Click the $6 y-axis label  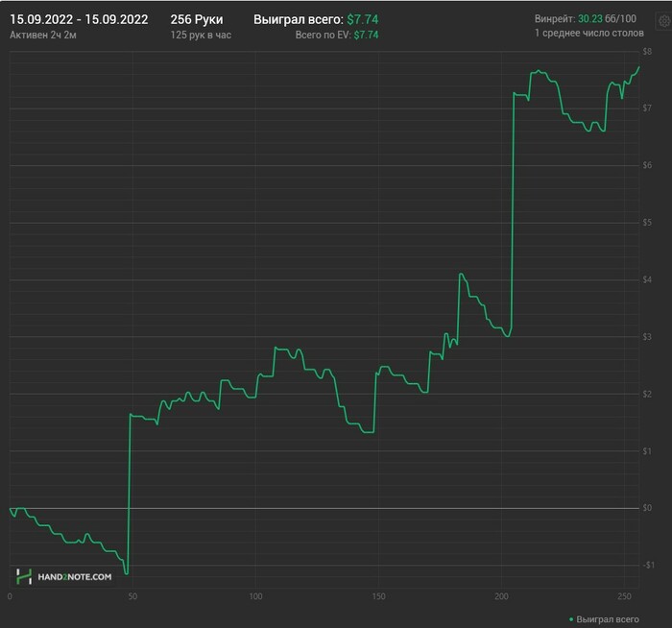click(x=647, y=165)
